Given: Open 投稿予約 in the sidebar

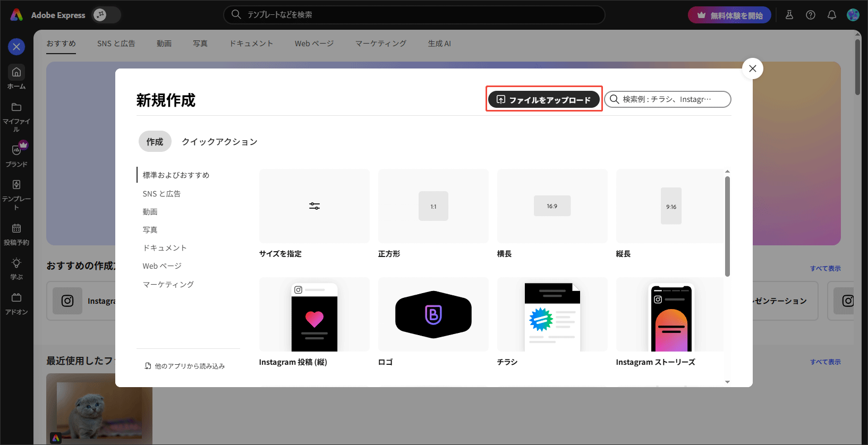Looking at the screenshot, I should pos(16,234).
